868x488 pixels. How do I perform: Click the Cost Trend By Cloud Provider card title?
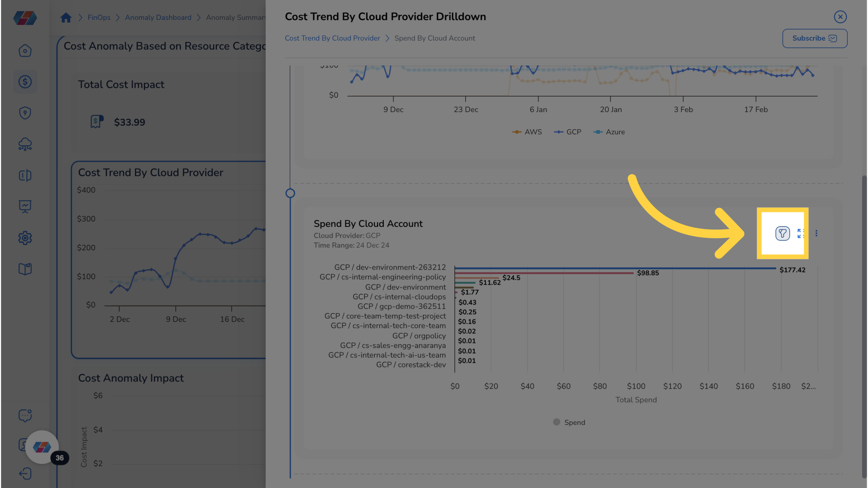click(151, 173)
